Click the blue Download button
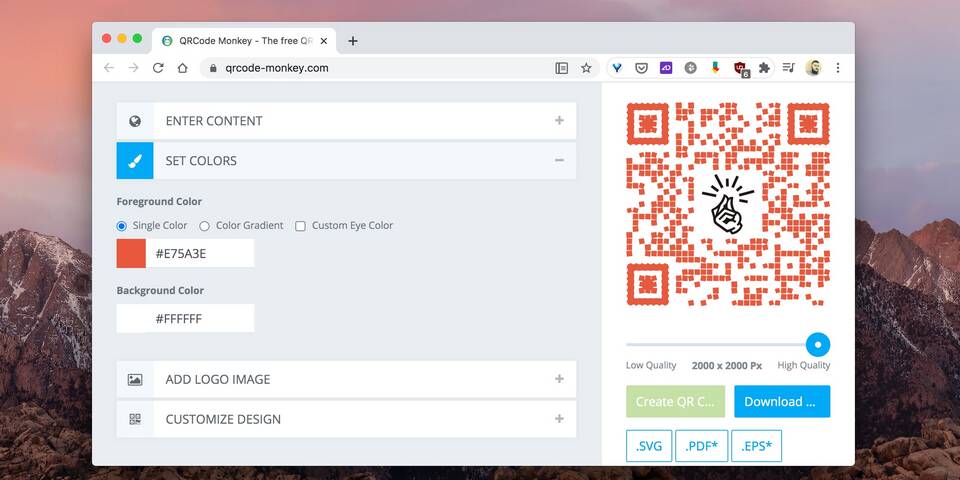The width and height of the screenshot is (960, 480). coord(781,402)
